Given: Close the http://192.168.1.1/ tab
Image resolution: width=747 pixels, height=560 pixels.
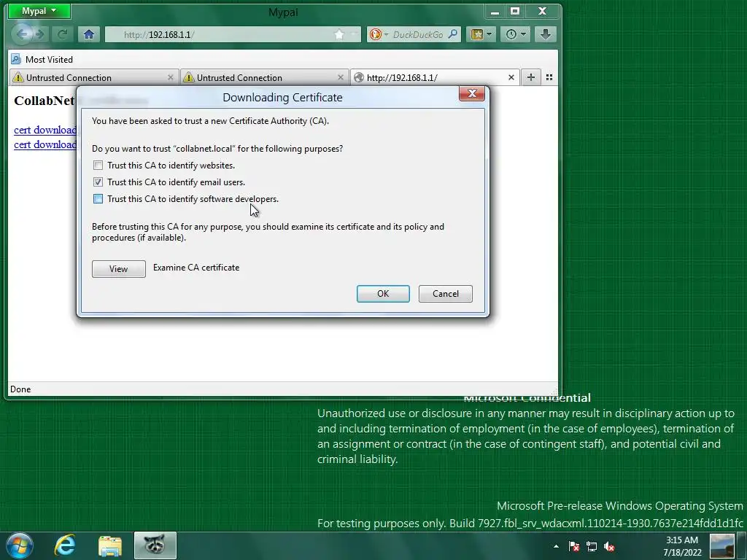Looking at the screenshot, I should click(511, 77).
